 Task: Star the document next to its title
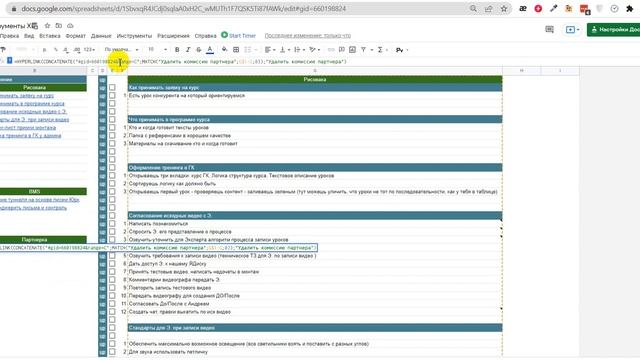47,26
